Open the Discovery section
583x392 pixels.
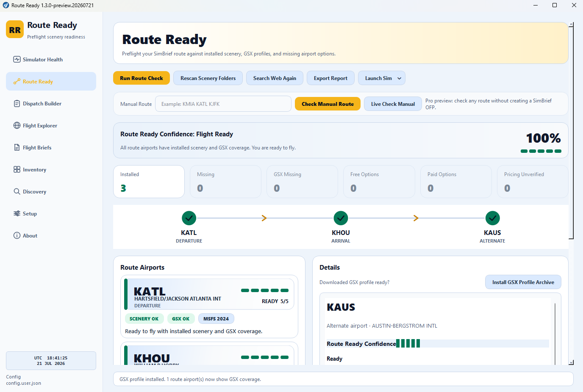[x=51, y=191]
